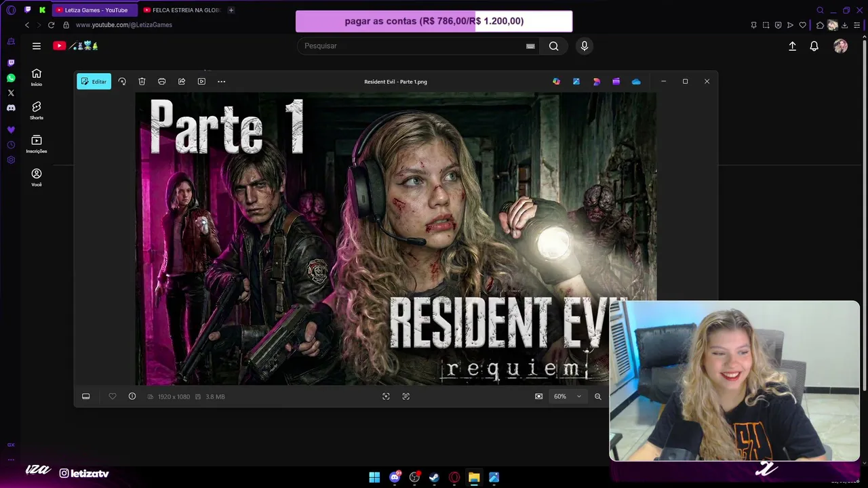Open Photos app from taskbar
Screen dimensions: 868x488
(494, 477)
